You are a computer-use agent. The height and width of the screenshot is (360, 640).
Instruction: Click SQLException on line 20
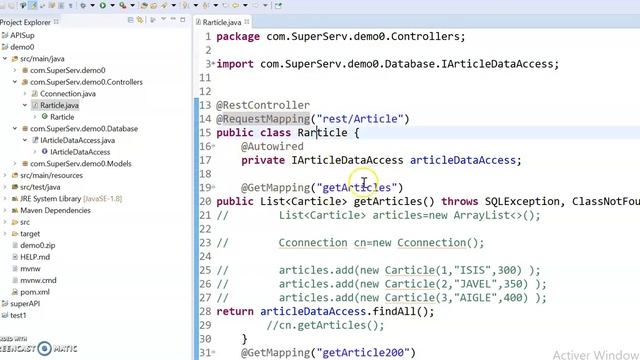[x=522, y=202]
